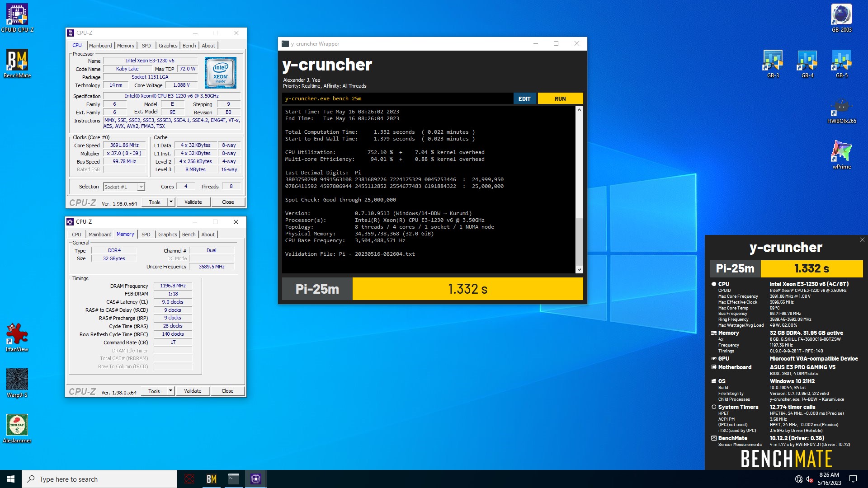The width and height of the screenshot is (868, 488).
Task: Click the EDIT button in y-cruncher Wrapper
Action: pos(524,99)
